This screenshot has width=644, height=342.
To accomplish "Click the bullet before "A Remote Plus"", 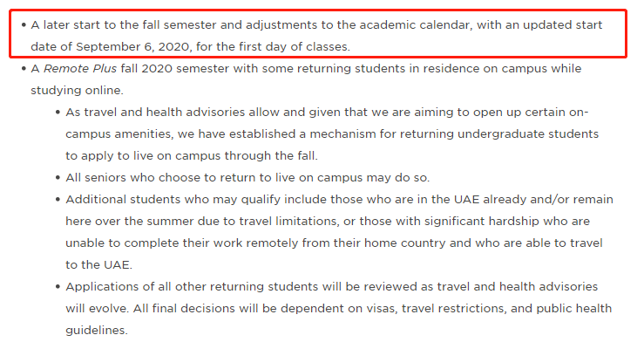I will 24,69.
